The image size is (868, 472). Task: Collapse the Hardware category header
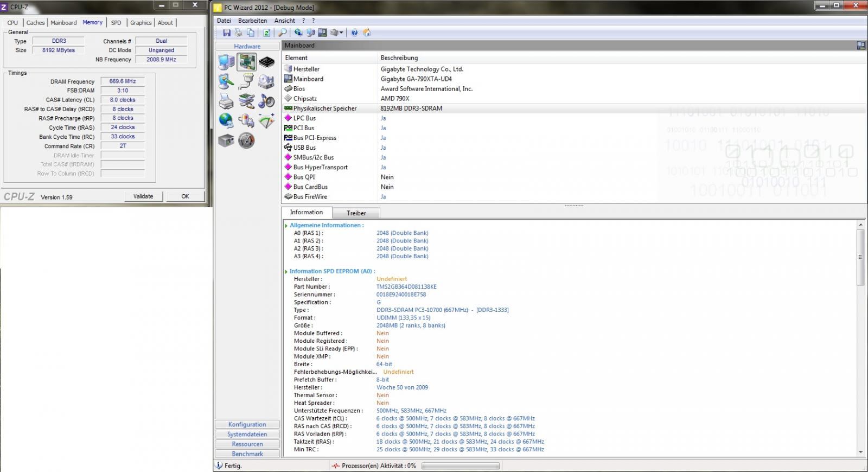tap(247, 46)
